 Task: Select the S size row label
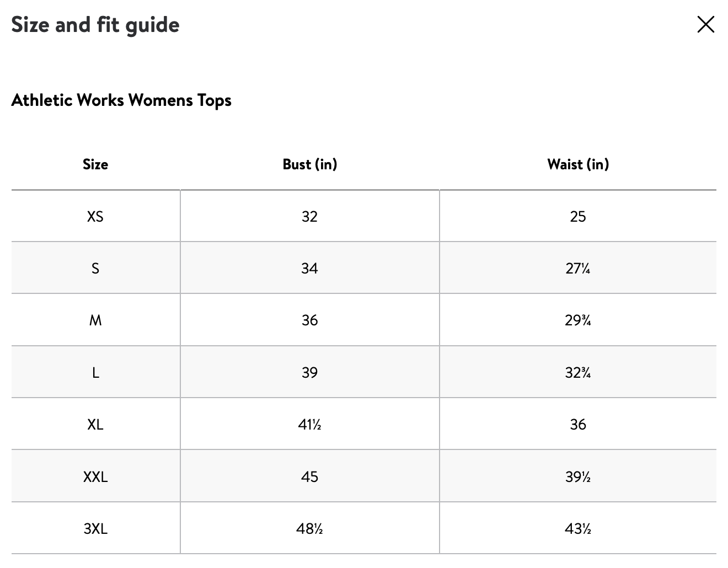(95, 269)
